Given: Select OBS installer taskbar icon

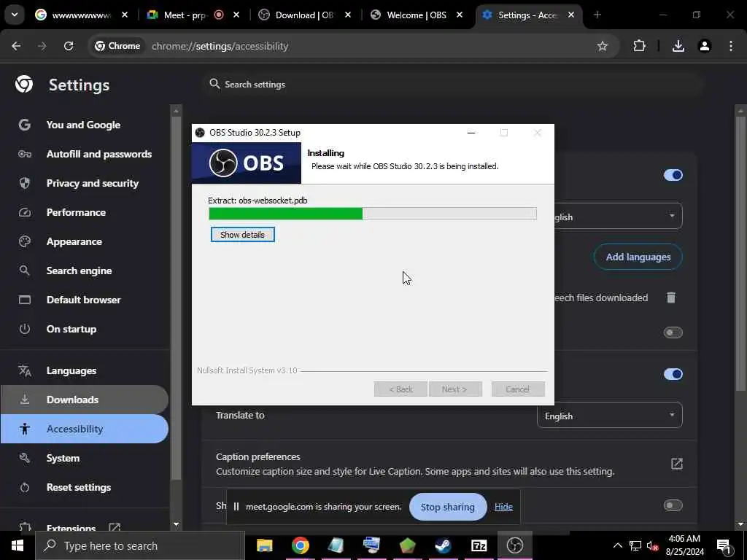Looking at the screenshot, I should pos(514,545).
